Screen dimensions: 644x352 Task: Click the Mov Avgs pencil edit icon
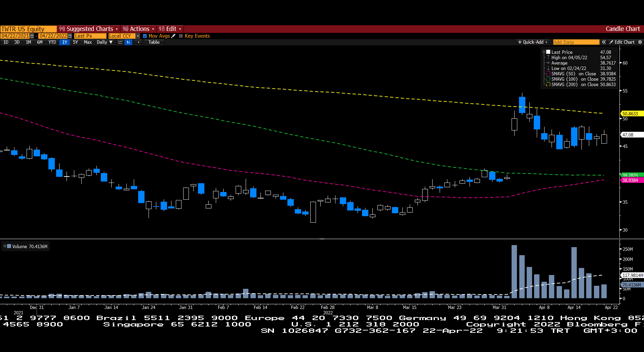click(173, 36)
